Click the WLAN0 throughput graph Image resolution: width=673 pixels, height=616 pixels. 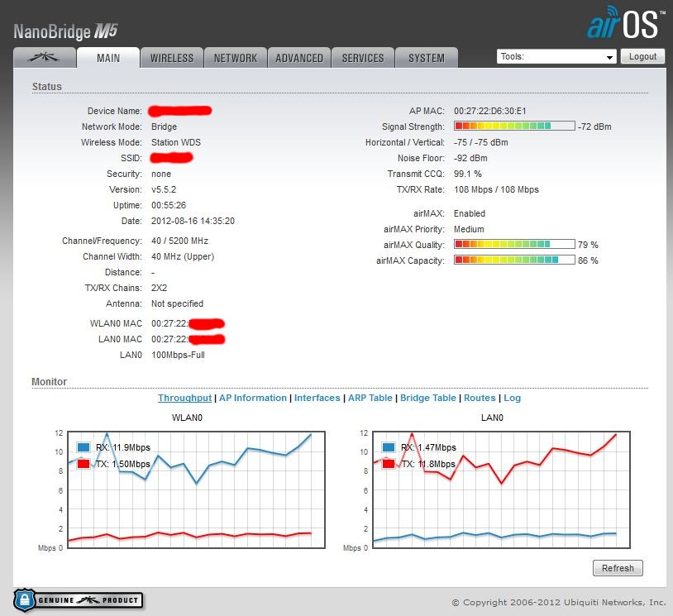coord(196,489)
